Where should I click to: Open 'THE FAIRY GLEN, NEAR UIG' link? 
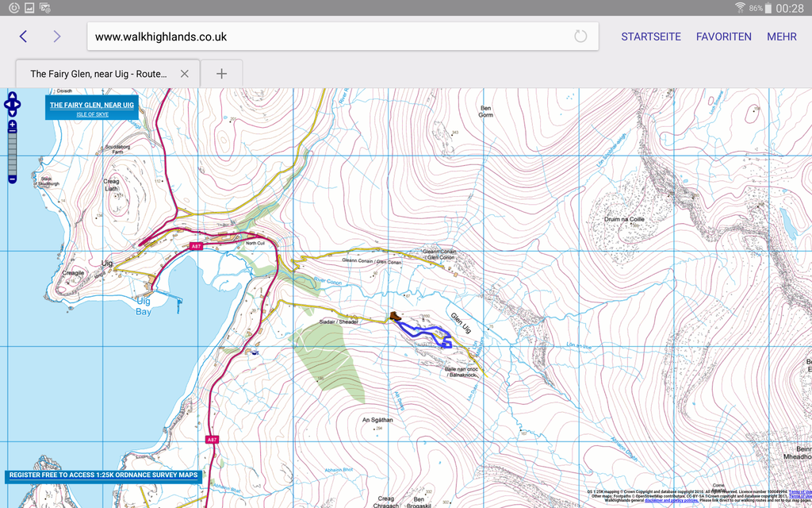pos(92,106)
